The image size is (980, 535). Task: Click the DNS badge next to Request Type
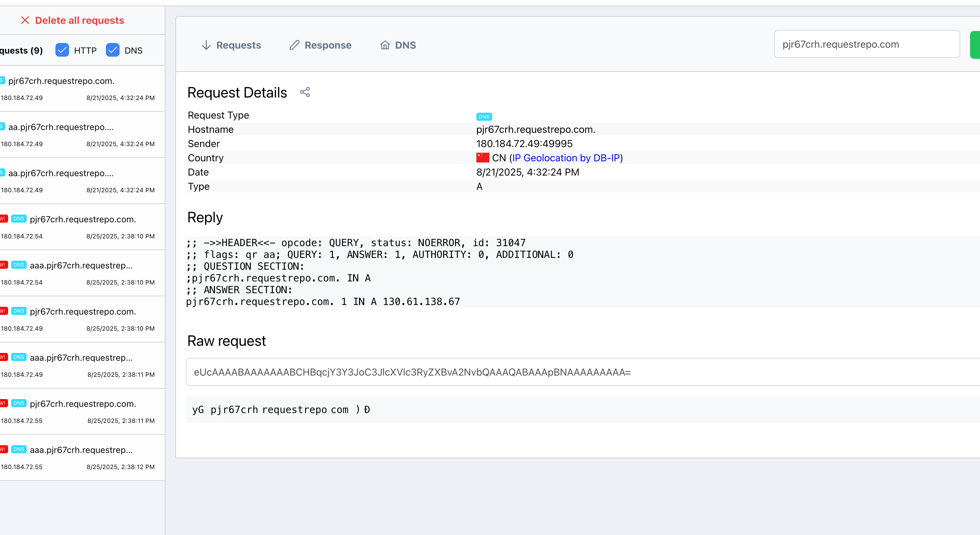[483, 117]
